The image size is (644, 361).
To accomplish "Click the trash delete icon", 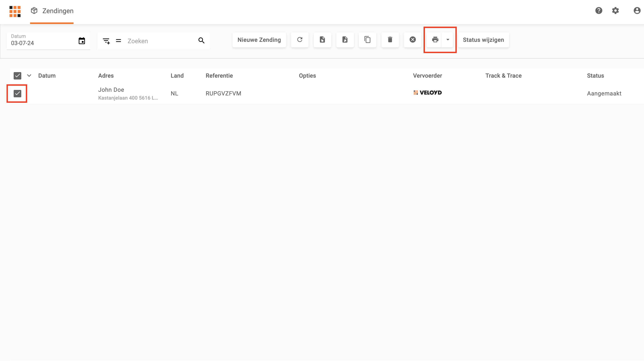I will pos(390,40).
